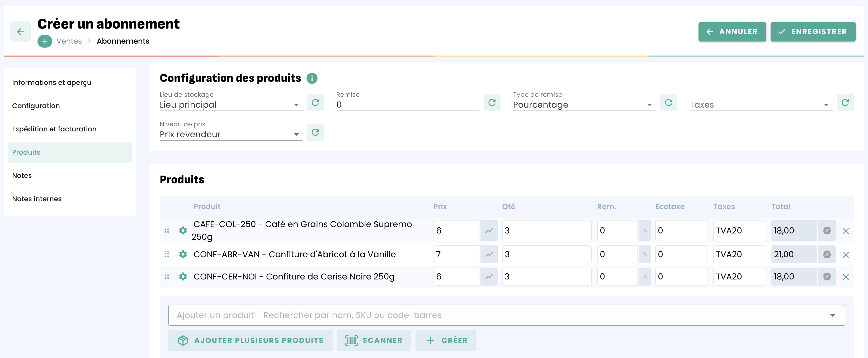Toggle percent discount type on CONF-CER-NOI row
Viewport: 868px width, 358px height.
point(644,277)
